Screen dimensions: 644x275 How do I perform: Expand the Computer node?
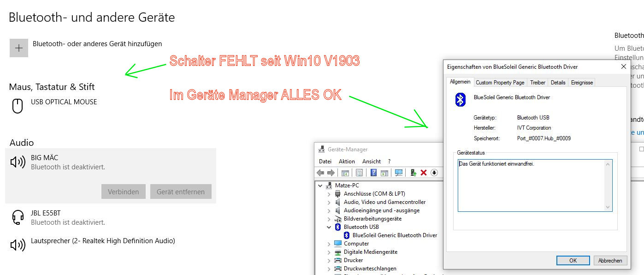329,244
